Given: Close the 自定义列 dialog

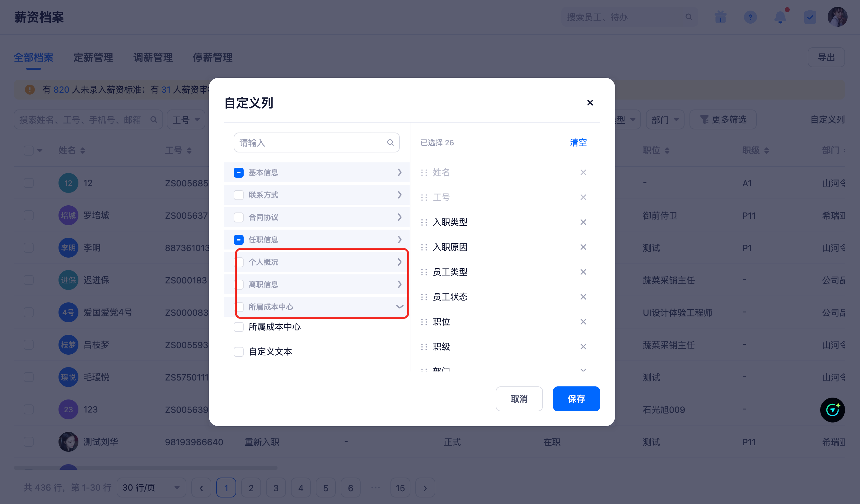Looking at the screenshot, I should tap(590, 103).
